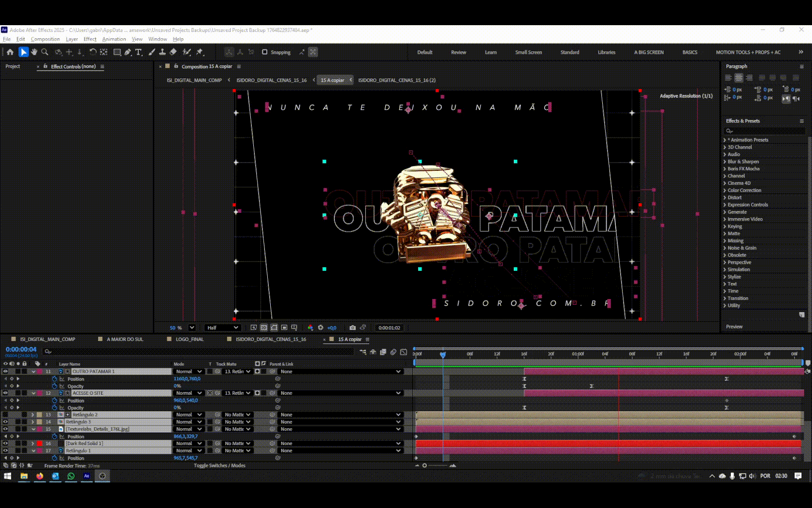This screenshot has height=508, width=812.
Task: Select the Eraser tool
Action: [x=173, y=52]
